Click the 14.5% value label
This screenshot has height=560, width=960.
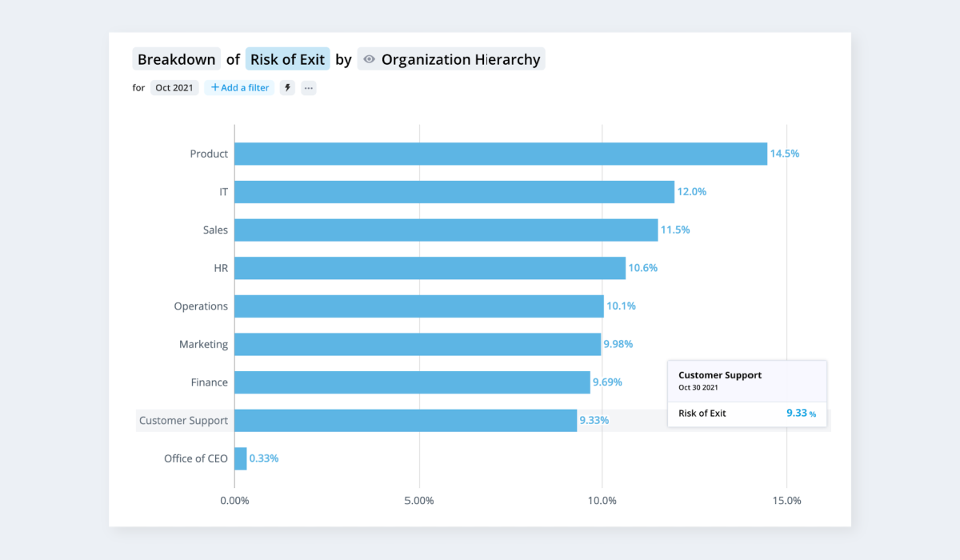tap(785, 154)
